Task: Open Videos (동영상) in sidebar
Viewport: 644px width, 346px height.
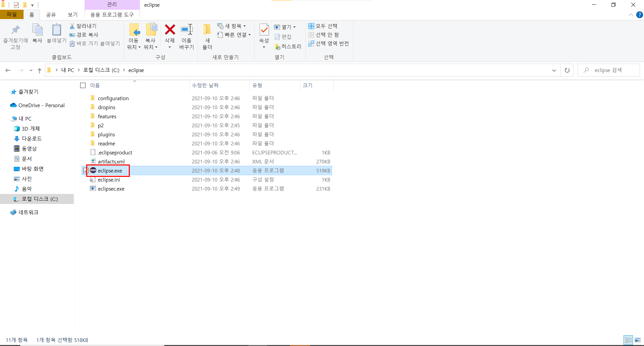Action: 25,149
